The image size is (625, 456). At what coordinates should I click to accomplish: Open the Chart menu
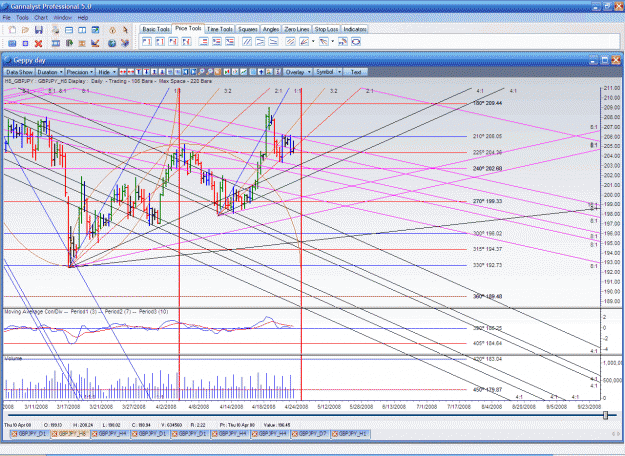(41, 18)
